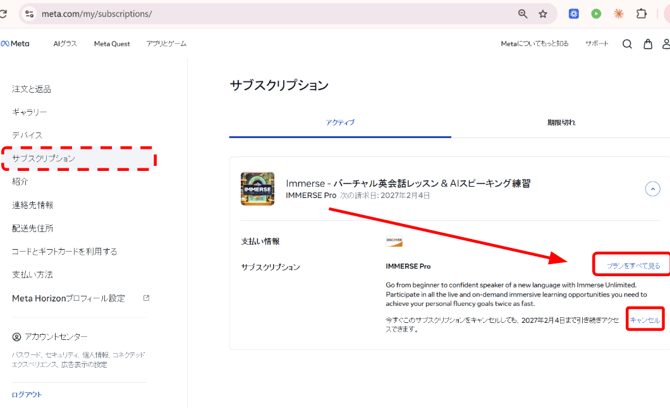
Task: Click 次の請求日: 2027年2月4日 text
Action: 385,195
